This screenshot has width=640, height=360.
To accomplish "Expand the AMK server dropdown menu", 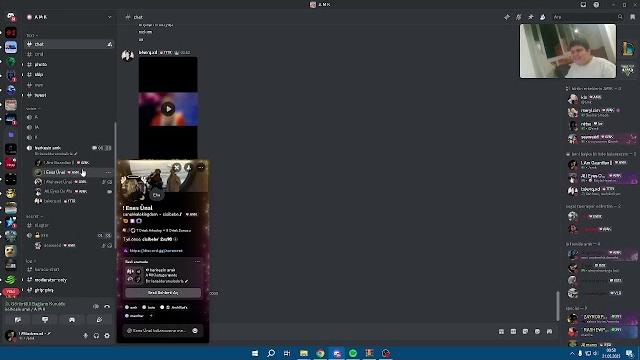I will [x=109, y=17].
